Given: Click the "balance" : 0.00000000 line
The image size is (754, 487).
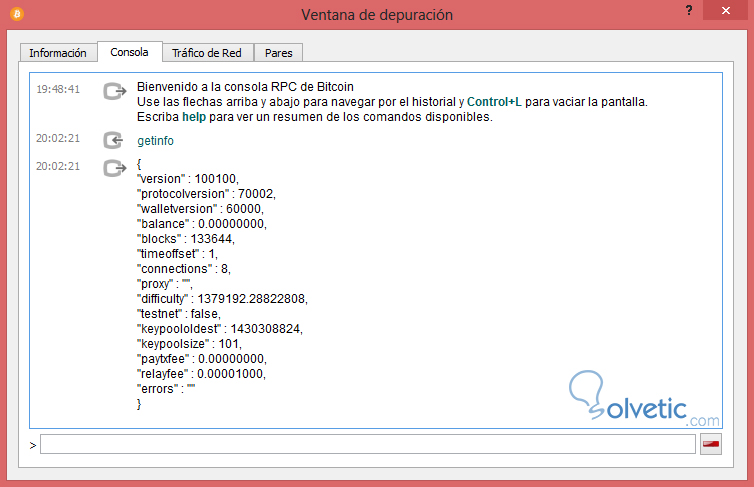Looking at the screenshot, I should [x=202, y=224].
